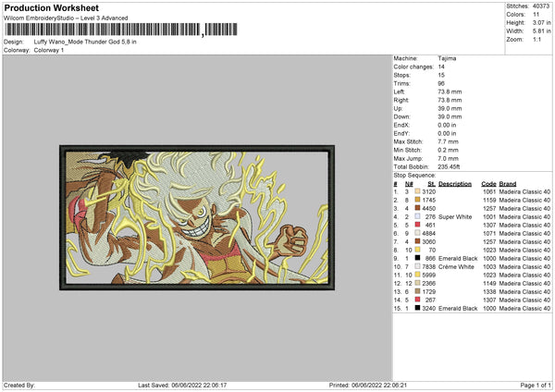Select the Super White description in row 4

(x=455, y=216)
